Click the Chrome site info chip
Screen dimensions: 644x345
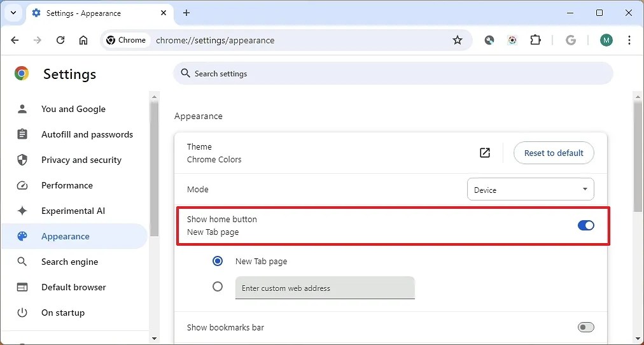126,40
